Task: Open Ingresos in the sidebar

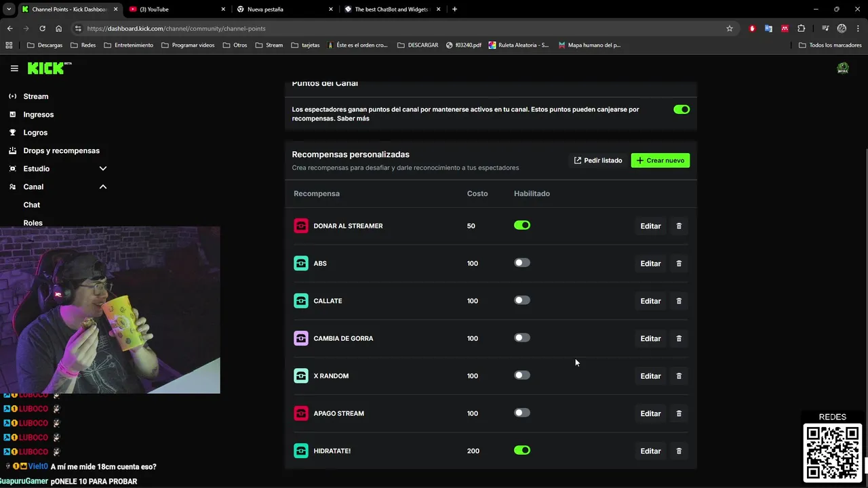Action: pos(38,115)
